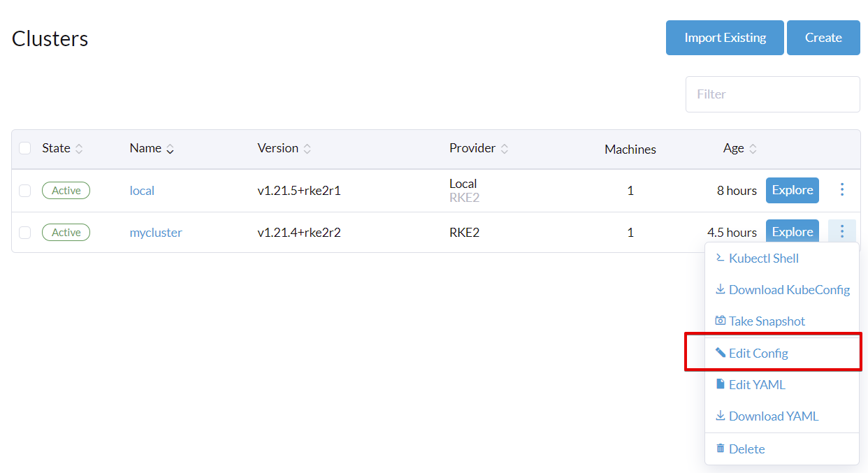Open the mycluster name link
The image size is (868, 473).
click(156, 233)
